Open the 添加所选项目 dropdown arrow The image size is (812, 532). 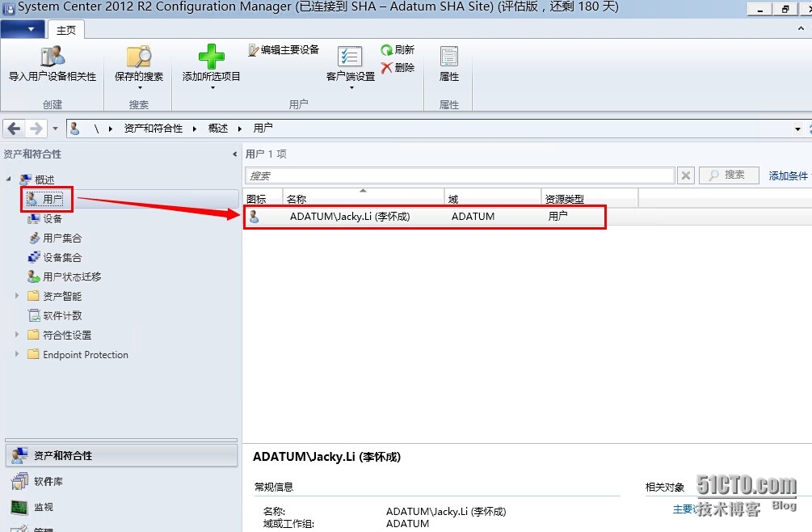coord(212,87)
